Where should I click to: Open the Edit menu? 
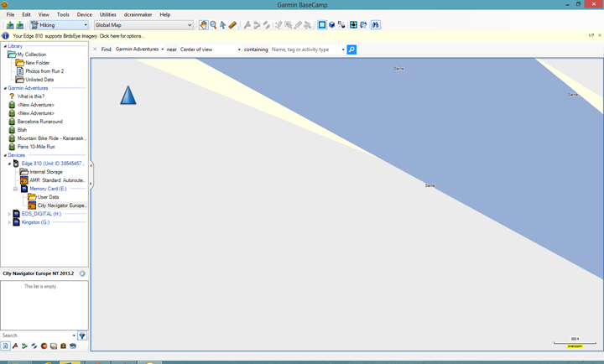coord(26,14)
